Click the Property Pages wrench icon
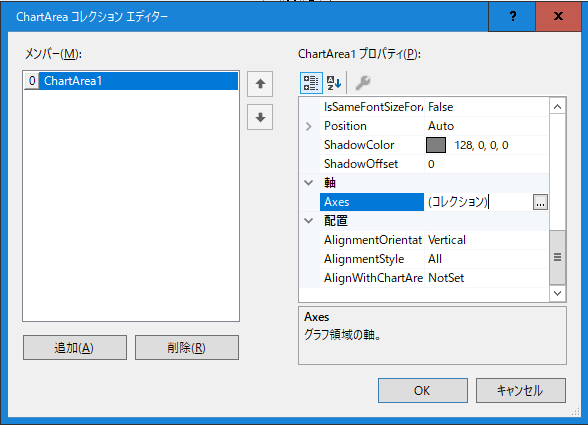Viewport: 588px width, 425px height. click(x=363, y=83)
